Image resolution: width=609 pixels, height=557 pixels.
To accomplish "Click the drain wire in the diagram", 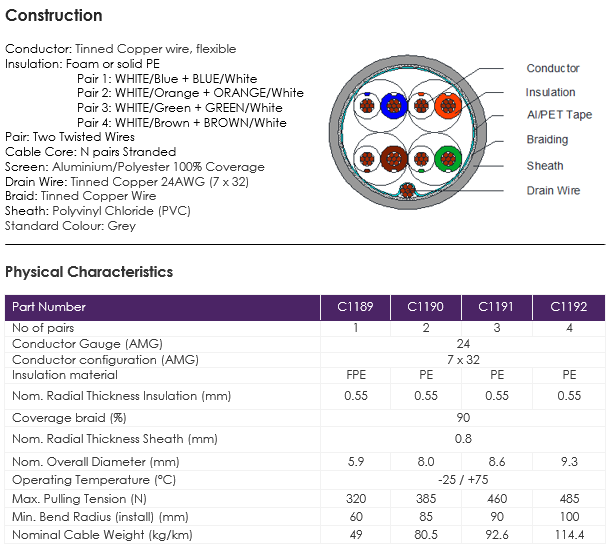I will coord(407,190).
